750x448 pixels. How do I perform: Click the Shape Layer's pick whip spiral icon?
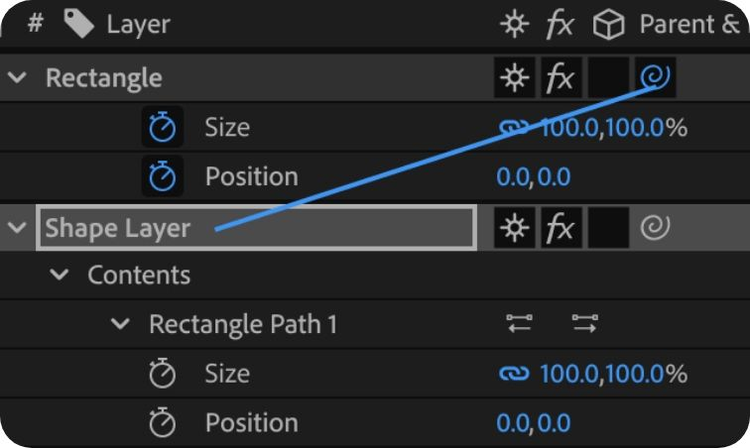pos(655,229)
